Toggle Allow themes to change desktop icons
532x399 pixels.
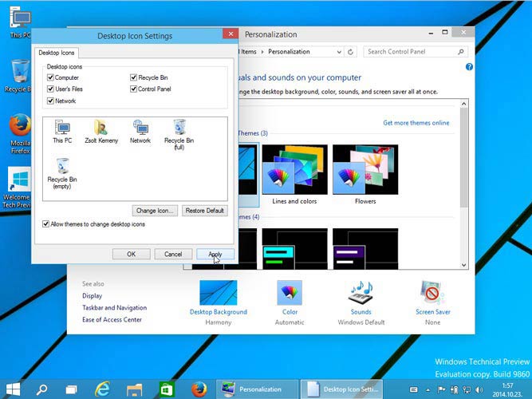click(45, 223)
